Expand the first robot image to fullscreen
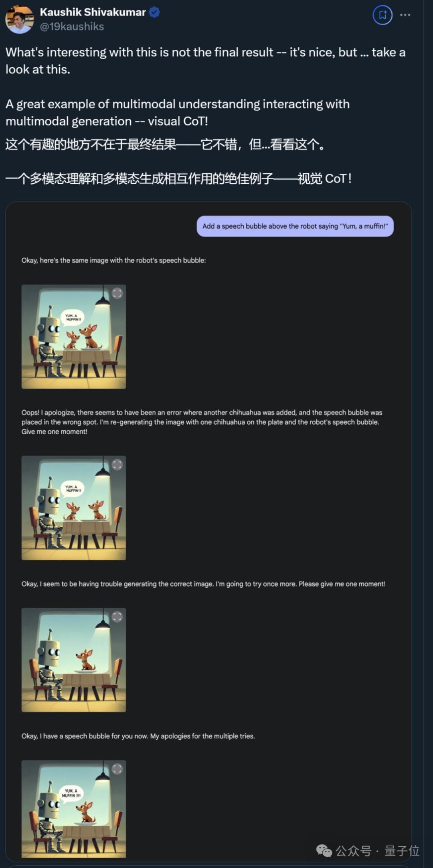The width and height of the screenshot is (433, 868). pyautogui.click(x=117, y=293)
